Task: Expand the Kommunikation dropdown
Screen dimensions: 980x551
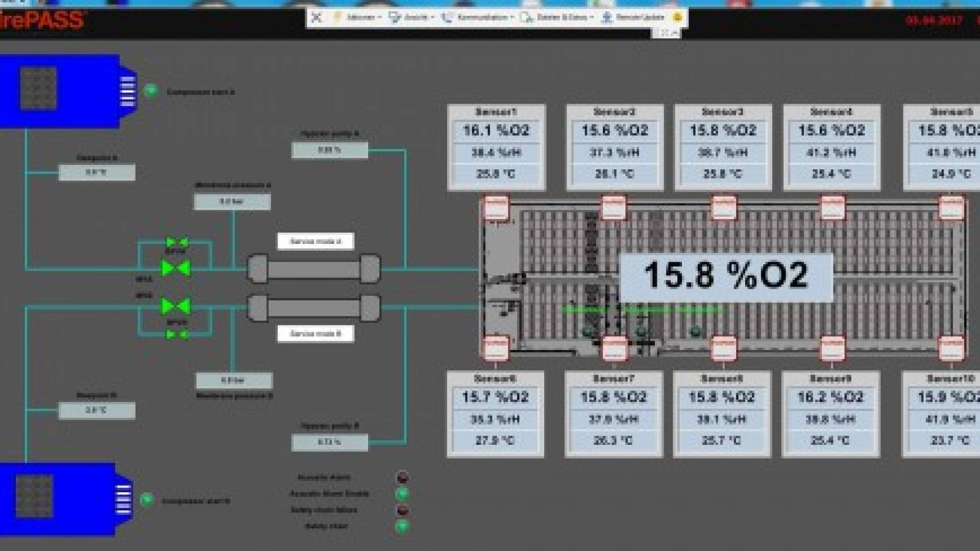Action: 477,17
